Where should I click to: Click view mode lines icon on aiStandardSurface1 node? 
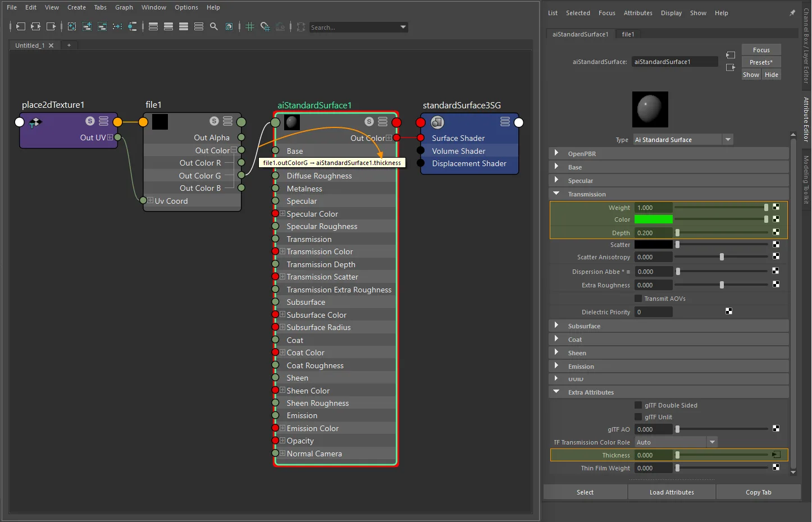(x=383, y=121)
